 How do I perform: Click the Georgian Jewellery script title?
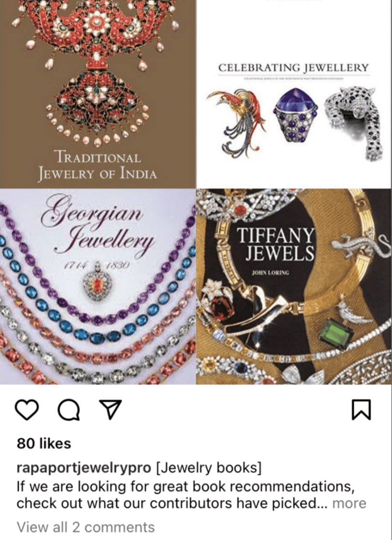tap(97, 226)
